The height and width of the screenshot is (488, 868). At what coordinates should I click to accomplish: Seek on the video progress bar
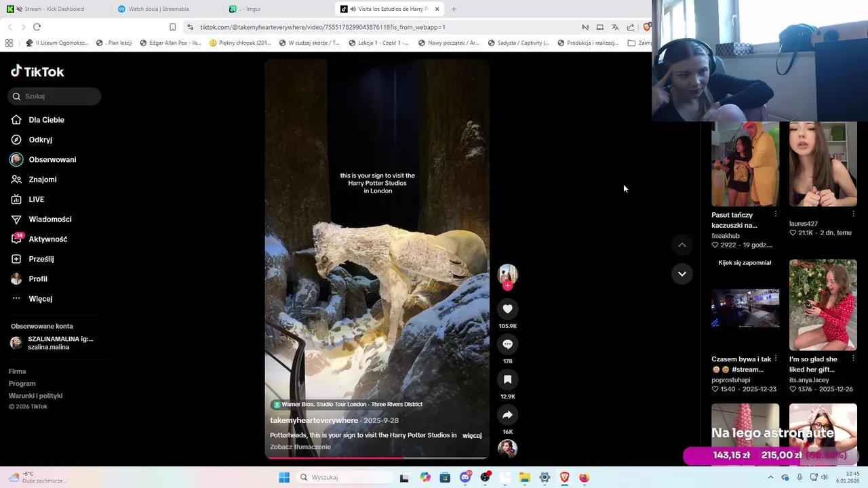tap(377, 458)
